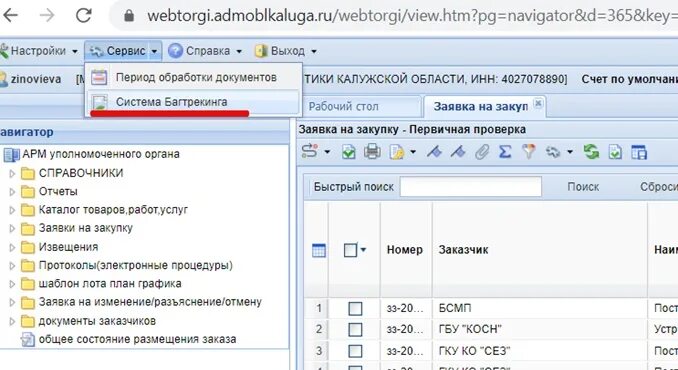
Task: Check the row checkbox for ГБУ "КОСН"
Action: [355, 329]
